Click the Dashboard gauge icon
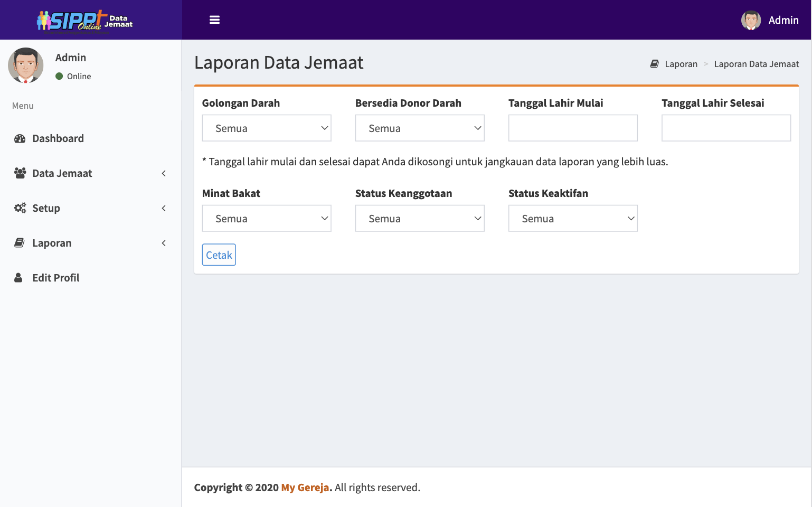 (20, 138)
